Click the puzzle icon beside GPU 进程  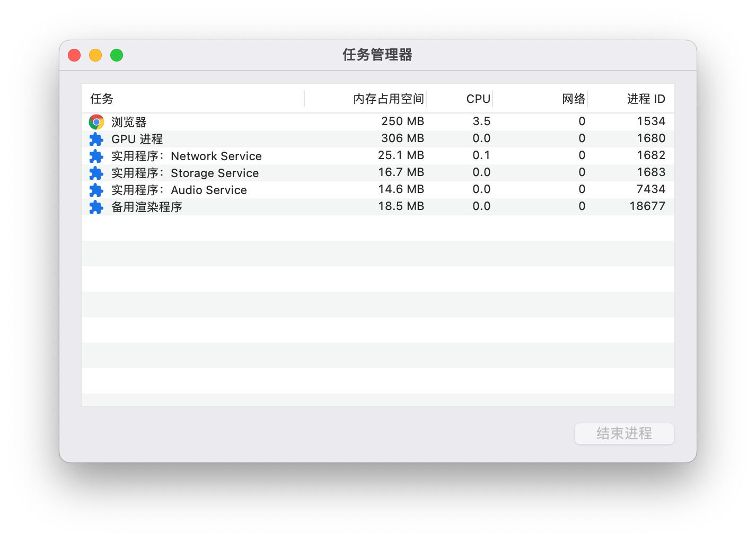coord(96,139)
